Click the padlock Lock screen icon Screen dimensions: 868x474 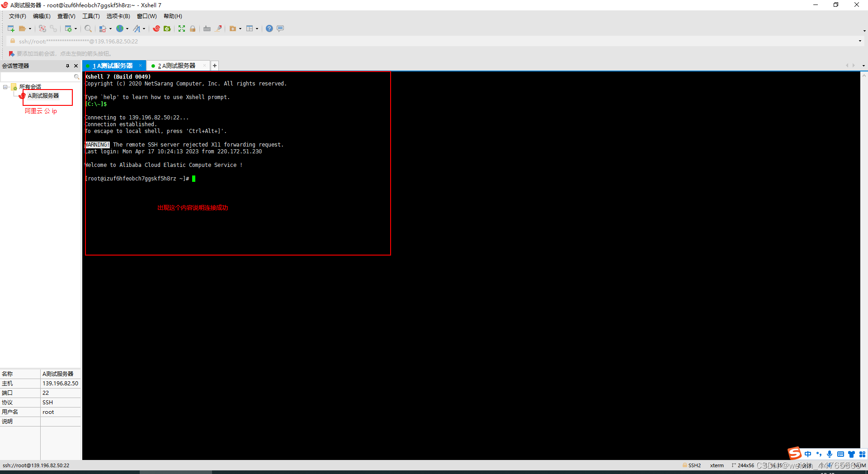[x=193, y=28]
